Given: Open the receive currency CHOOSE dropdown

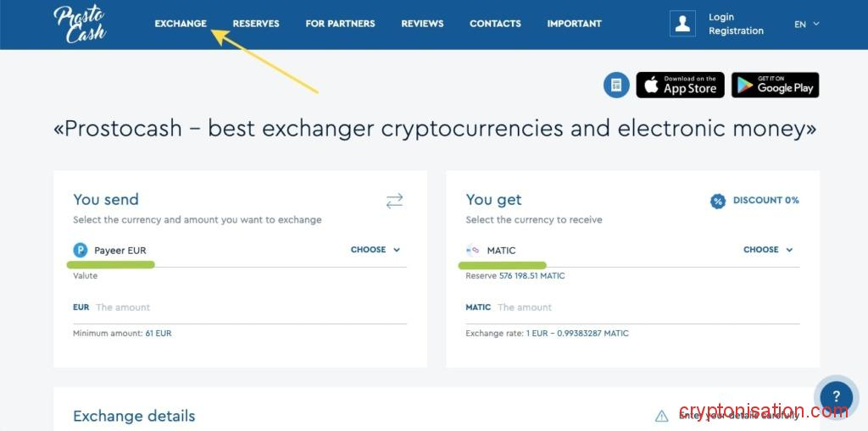Looking at the screenshot, I should (768, 250).
